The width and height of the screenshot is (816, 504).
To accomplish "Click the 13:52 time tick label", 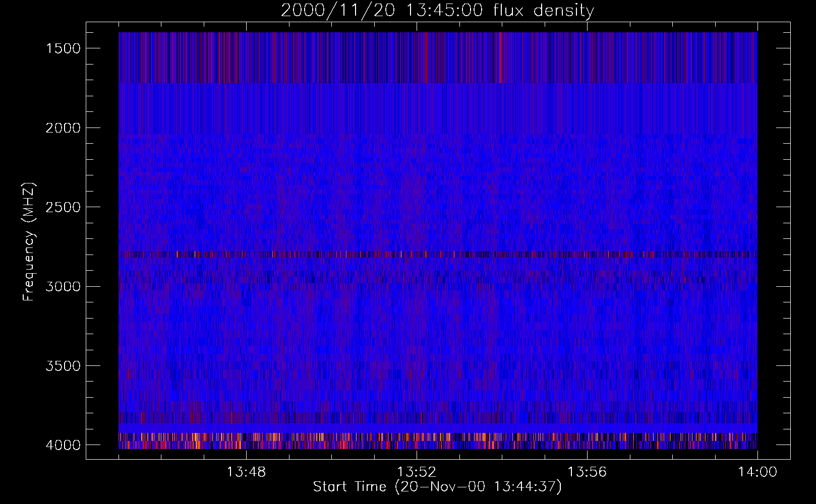I will point(417,472).
